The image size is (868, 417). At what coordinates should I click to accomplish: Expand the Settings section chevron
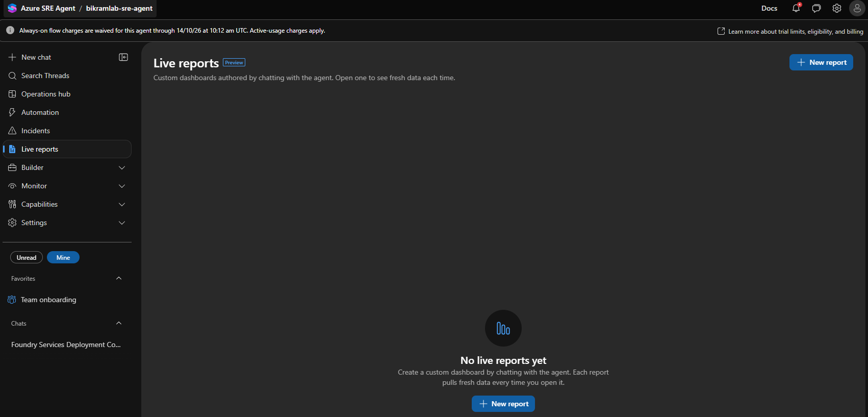coord(122,223)
